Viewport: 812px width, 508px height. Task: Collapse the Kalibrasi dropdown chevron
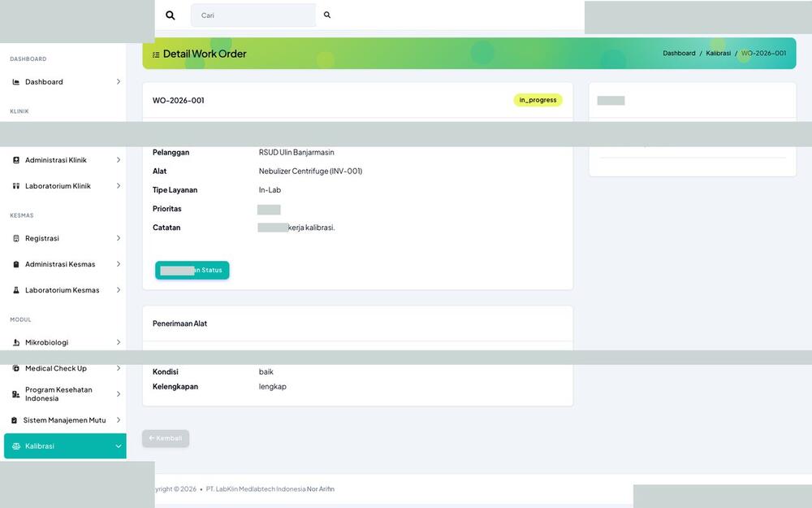(119, 446)
